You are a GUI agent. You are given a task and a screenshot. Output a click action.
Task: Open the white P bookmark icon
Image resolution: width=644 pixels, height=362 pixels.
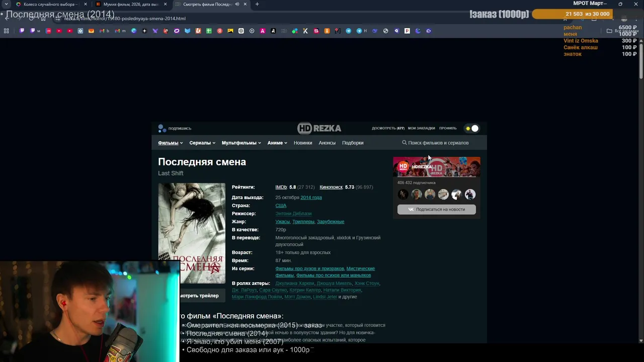coord(407,31)
